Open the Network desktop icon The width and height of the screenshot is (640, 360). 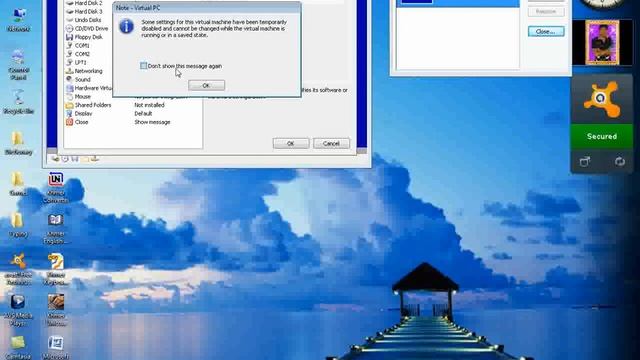pyautogui.click(x=18, y=20)
